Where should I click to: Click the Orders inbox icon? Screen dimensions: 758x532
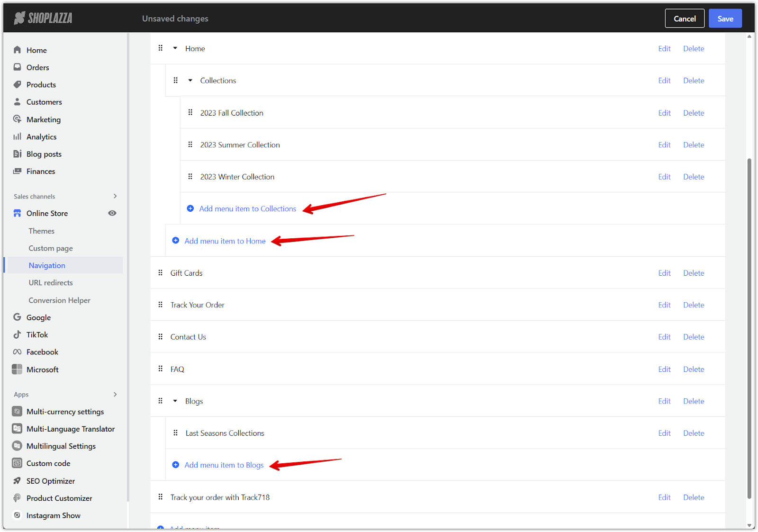[x=18, y=67]
